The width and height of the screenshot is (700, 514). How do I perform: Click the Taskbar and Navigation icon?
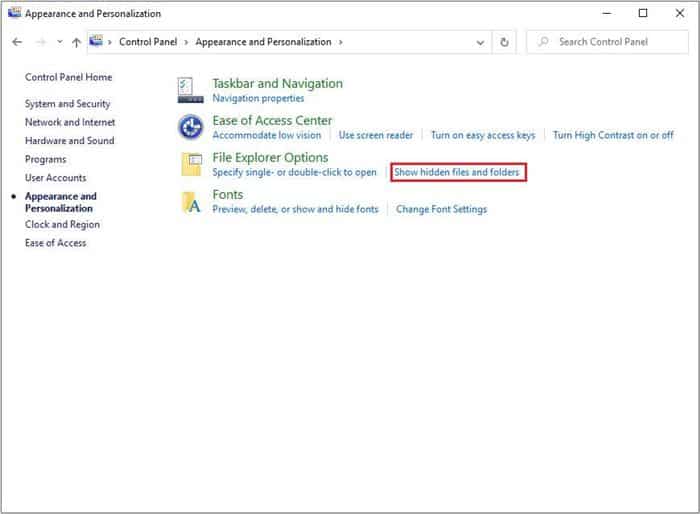(191, 90)
